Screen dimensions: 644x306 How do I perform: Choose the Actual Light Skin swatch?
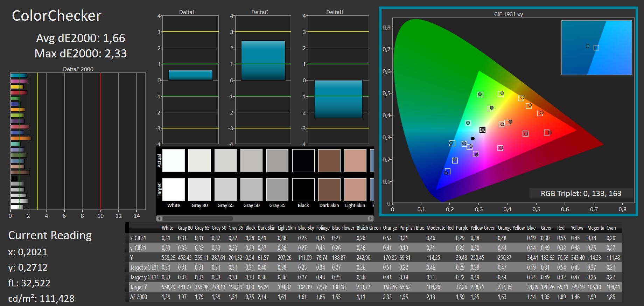pyautogui.click(x=355, y=161)
